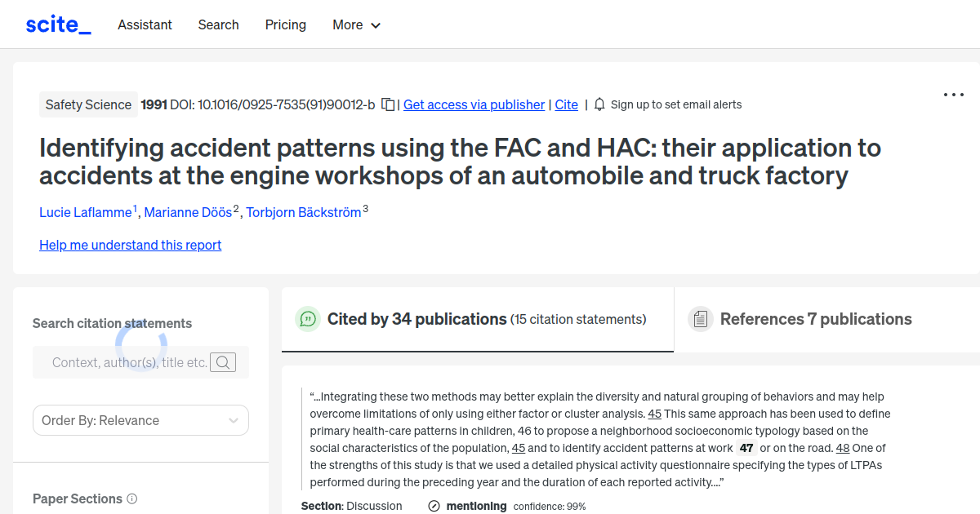Click the Paper Sections info icon
Image resolution: width=980 pixels, height=514 pixels.
point(132,498)
